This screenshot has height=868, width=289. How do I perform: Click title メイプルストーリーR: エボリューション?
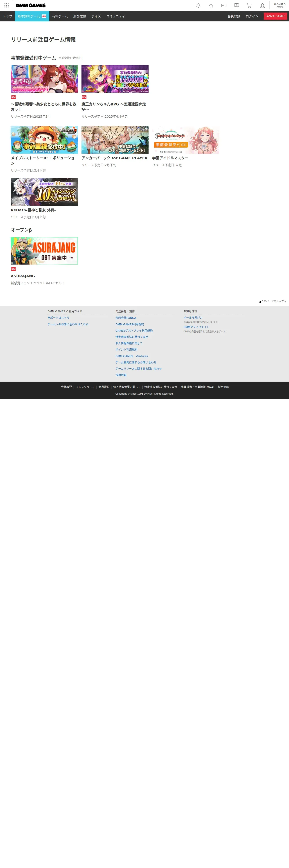pyautogui.click(x=43, y=161)
